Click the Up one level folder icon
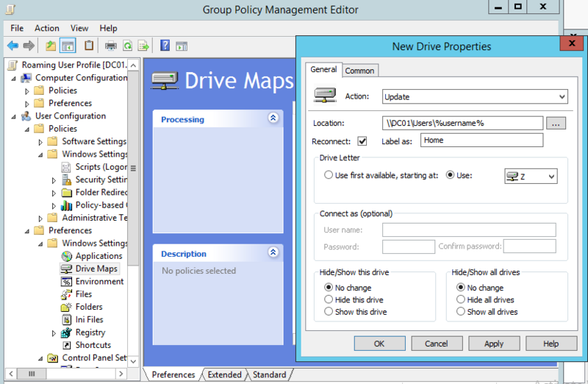This screenshot has height=384, width=588. (x=51, y=46)
